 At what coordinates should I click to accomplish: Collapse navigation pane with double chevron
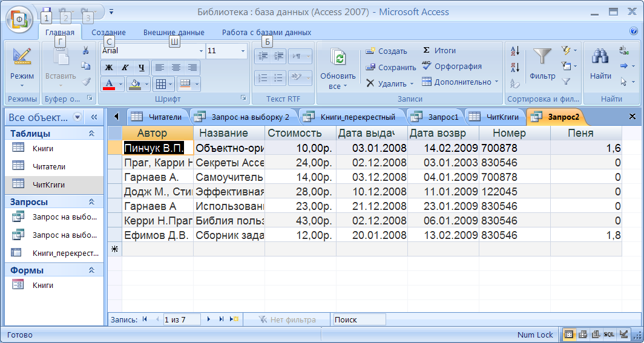click(x=94, y=117)
